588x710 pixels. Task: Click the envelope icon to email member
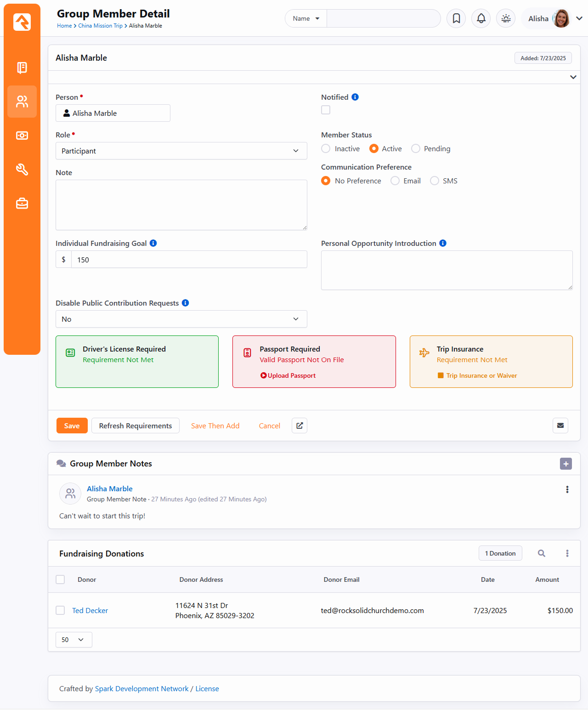(x=560, y=426)
